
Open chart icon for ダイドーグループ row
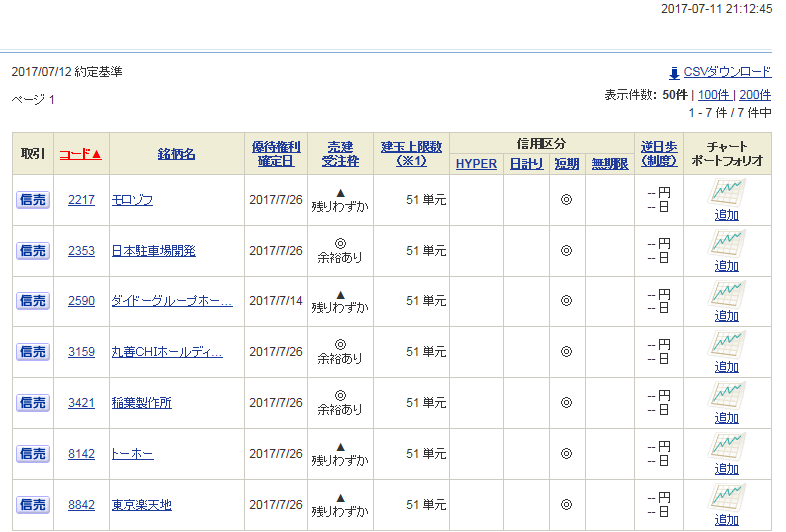[727, 294]
